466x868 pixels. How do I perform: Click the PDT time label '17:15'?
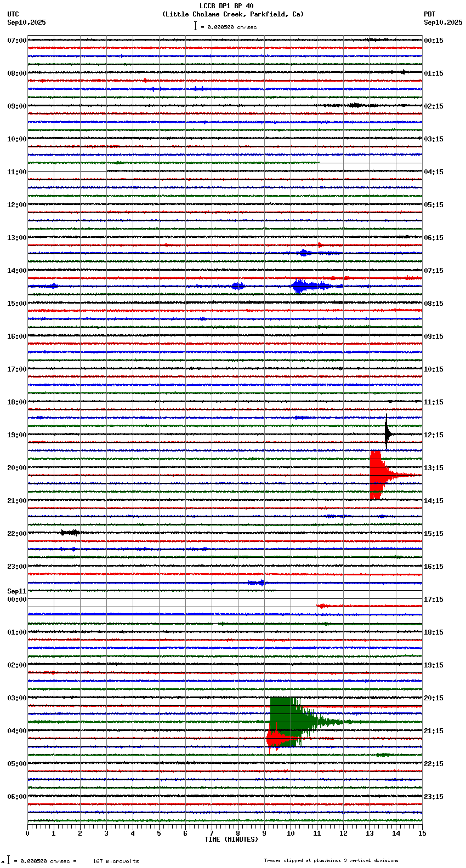(x=434, y=599)
